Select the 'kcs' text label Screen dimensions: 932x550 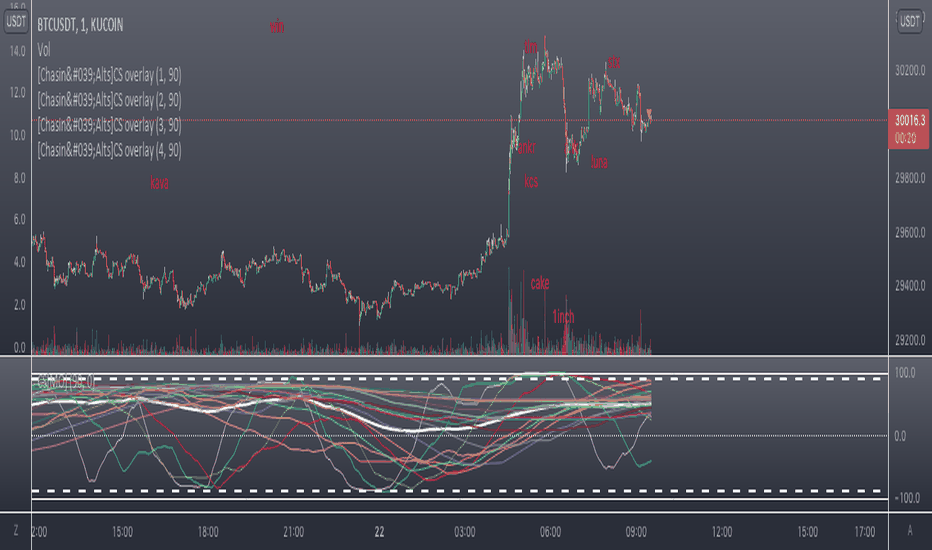tap(531, 181)
